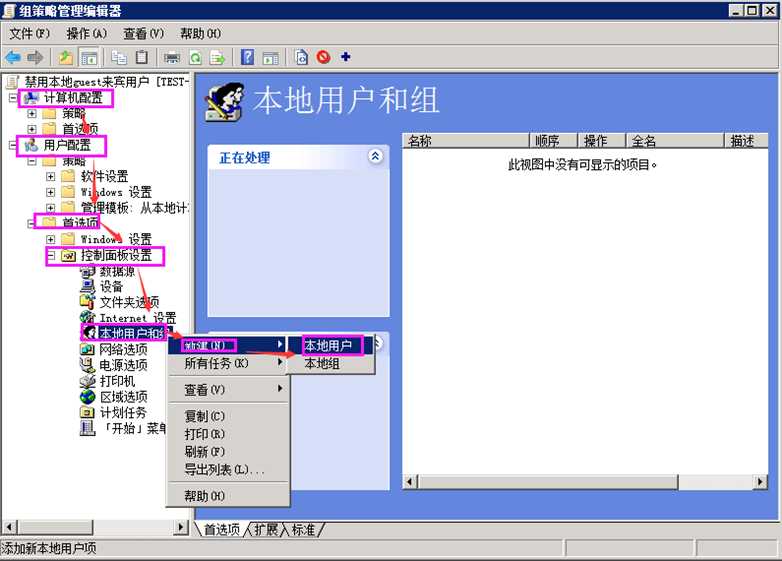
Task: Toggle the show/hide console tree toolbar icon
Action: tap(90, 58)
